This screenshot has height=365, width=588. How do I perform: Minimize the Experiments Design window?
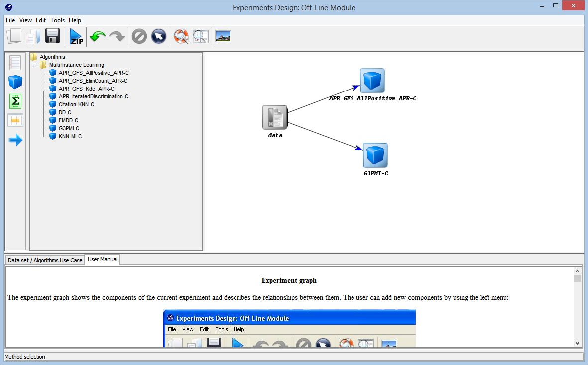pos(542,7)
